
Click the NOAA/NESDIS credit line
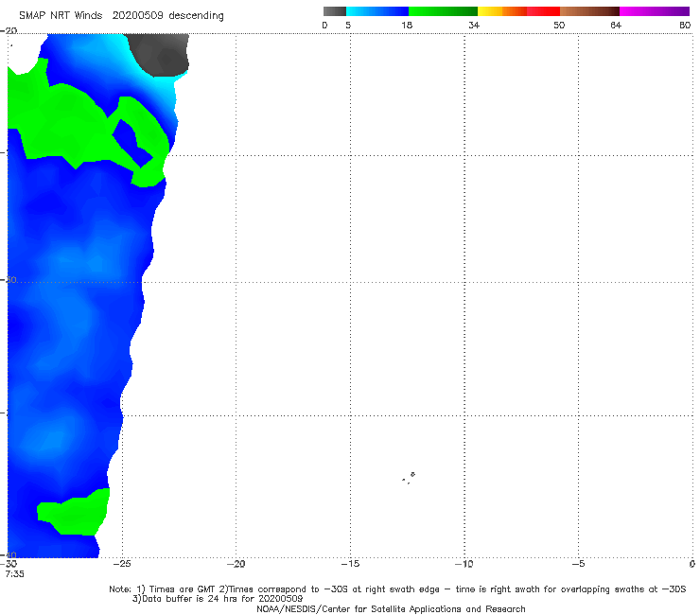(391, 608)
